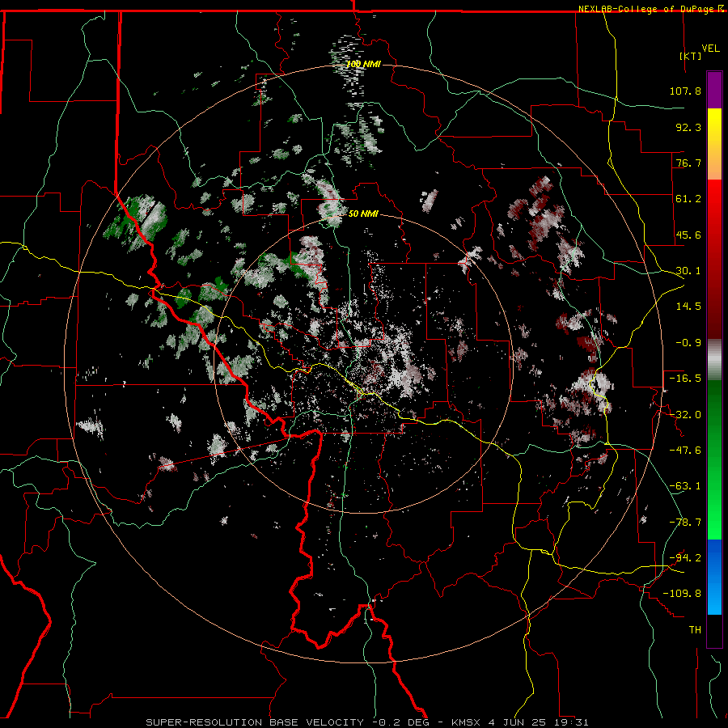The width and height of the screenshot is (728, 728).
Task: Click the 61.2 velocity scale value
Action: (x=688, y=199)
